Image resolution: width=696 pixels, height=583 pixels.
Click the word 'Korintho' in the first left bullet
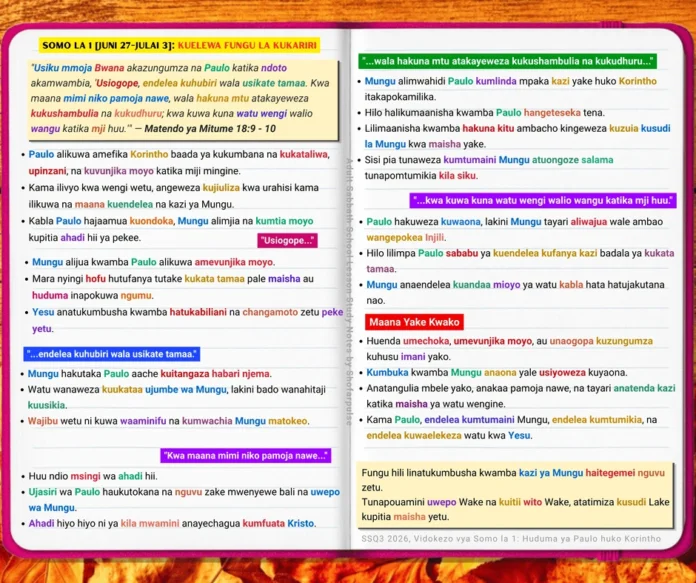click(x=149, y=155)
